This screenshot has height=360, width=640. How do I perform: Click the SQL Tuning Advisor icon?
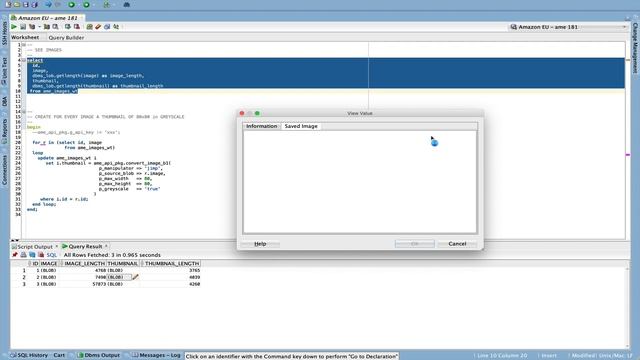(55, 27)
